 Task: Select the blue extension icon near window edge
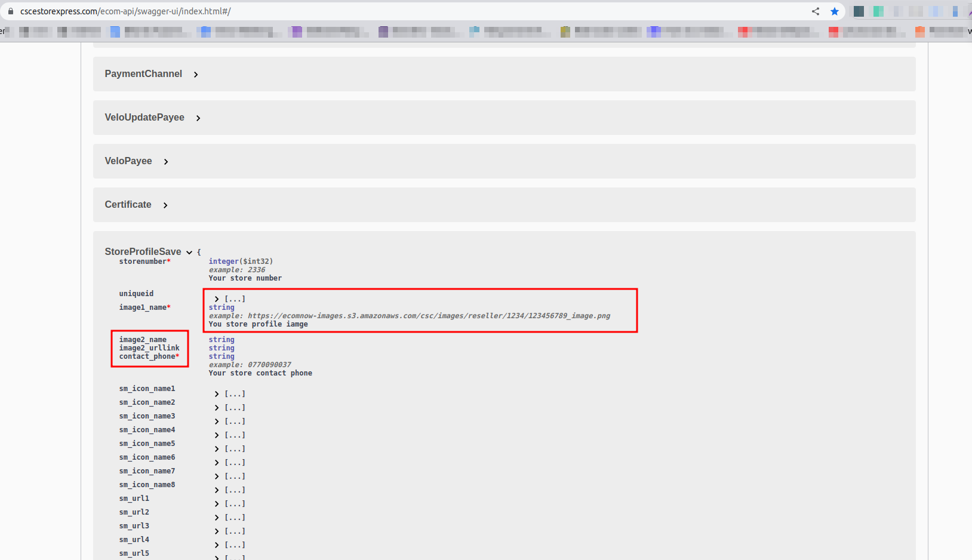click(x=956, y=11)
